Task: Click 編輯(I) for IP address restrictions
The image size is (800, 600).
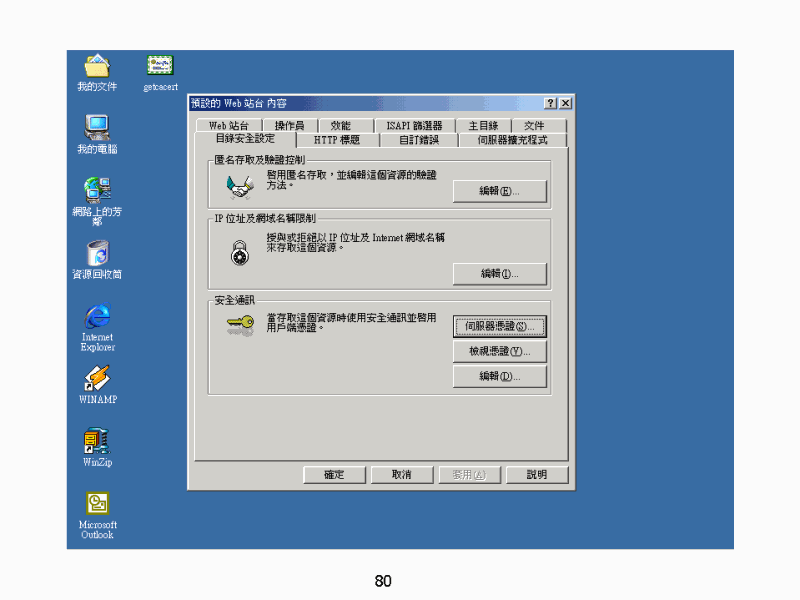Action: coord(499,274)
